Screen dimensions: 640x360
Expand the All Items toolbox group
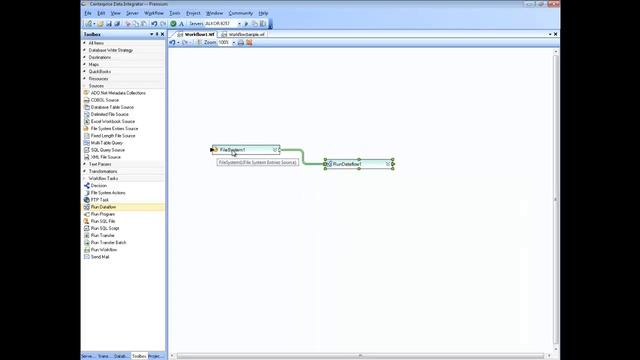tap(84, 43)
